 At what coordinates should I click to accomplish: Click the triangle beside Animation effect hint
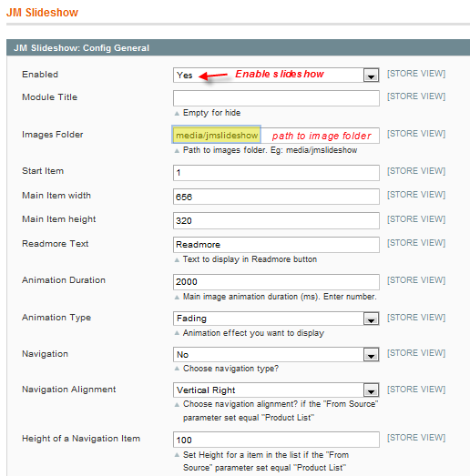click(177, 333)
